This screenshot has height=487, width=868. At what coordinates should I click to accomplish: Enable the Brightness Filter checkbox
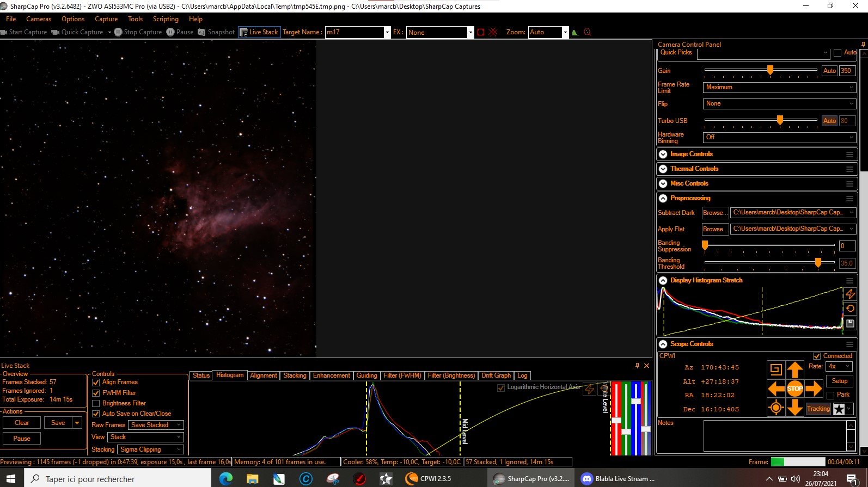click(96, 404)
